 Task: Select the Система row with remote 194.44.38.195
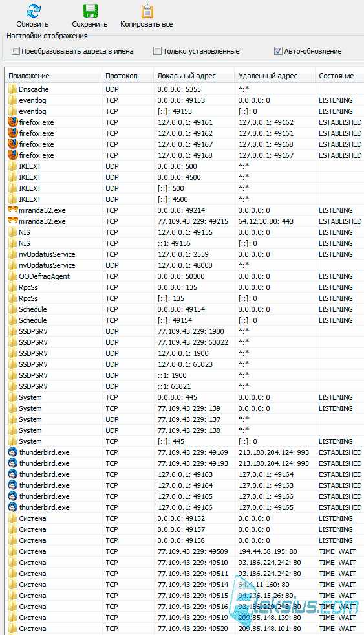[x=185, y=551]
